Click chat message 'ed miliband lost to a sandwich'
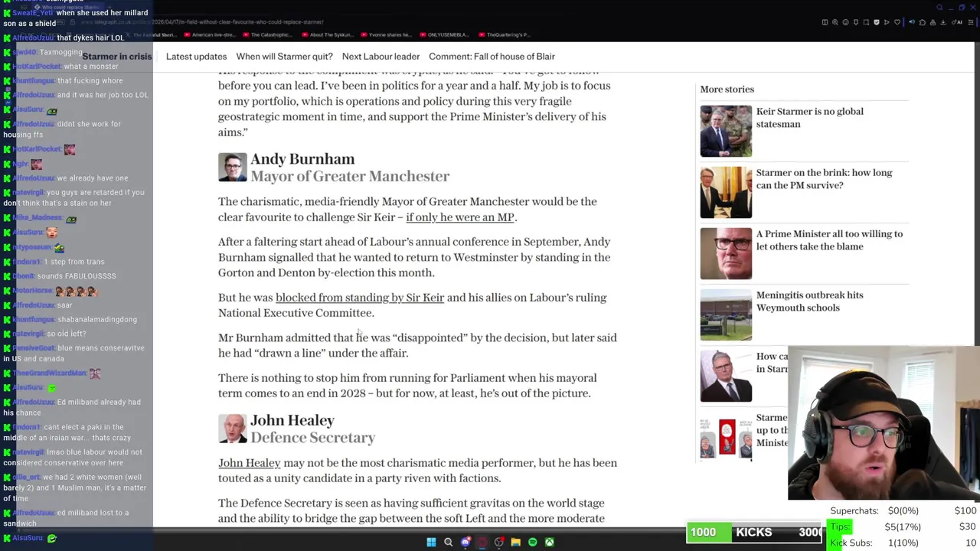 pyautogui.click(x=66, y=518)
